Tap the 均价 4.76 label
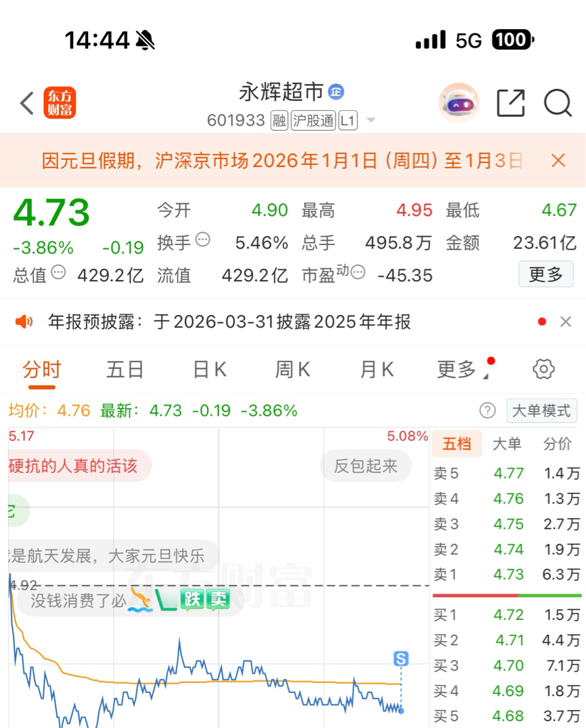Image resolution: width=586 pixels, height=728 pixels. [49, 410]
